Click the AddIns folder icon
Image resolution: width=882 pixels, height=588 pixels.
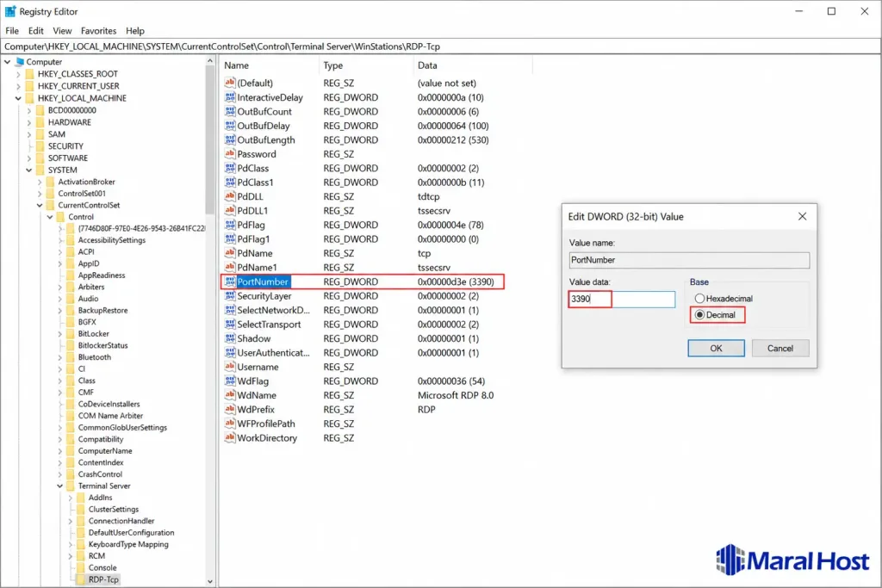(x=80, y=498)
